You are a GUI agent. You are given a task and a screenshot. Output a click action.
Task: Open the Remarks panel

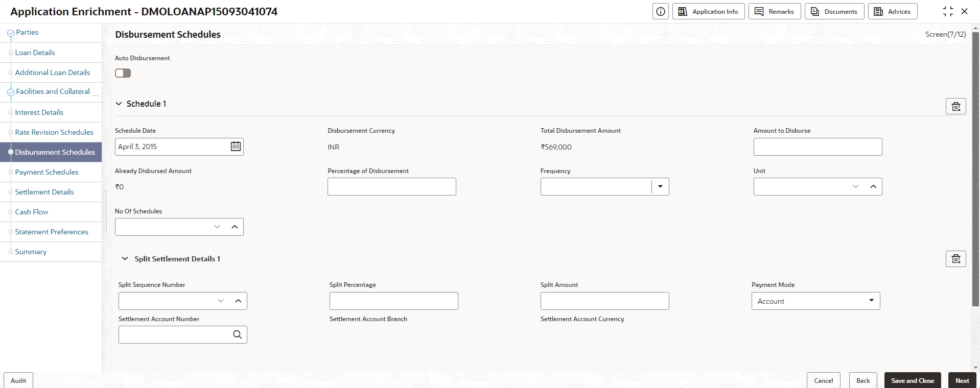tap(774, 11)
